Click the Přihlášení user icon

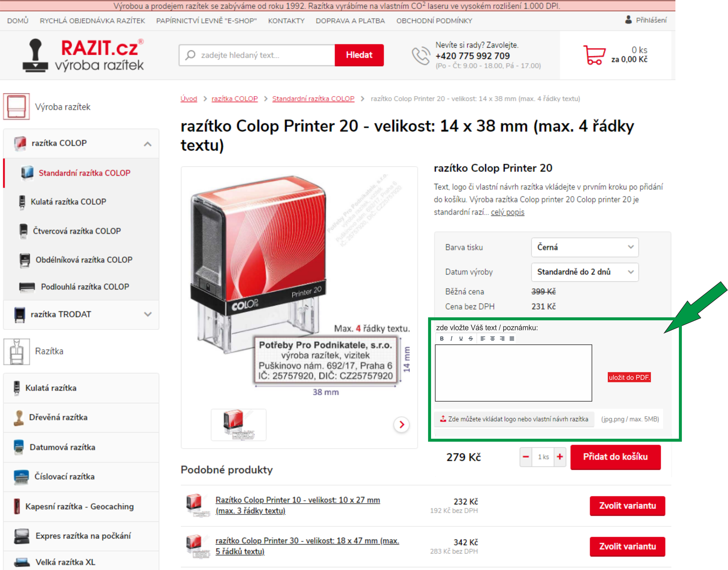(x=628, y=20)
